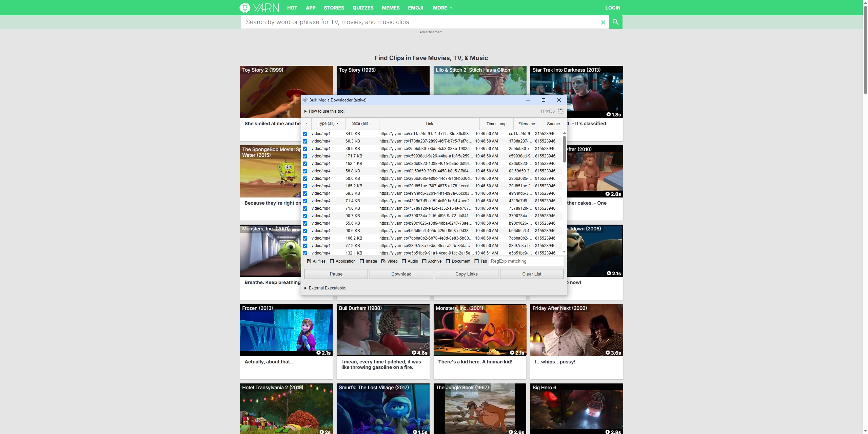Open the Big Hero 6 clip thumbnail
Viewport: 868px width, 434px height.
576,409
